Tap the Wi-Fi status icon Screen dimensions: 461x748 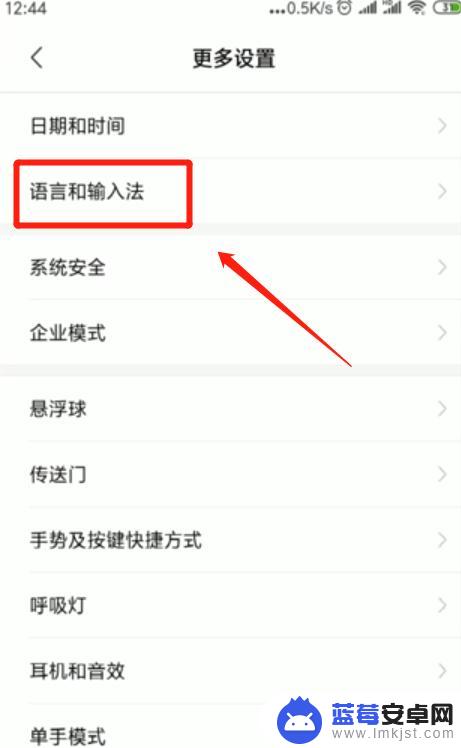point(417,8)
